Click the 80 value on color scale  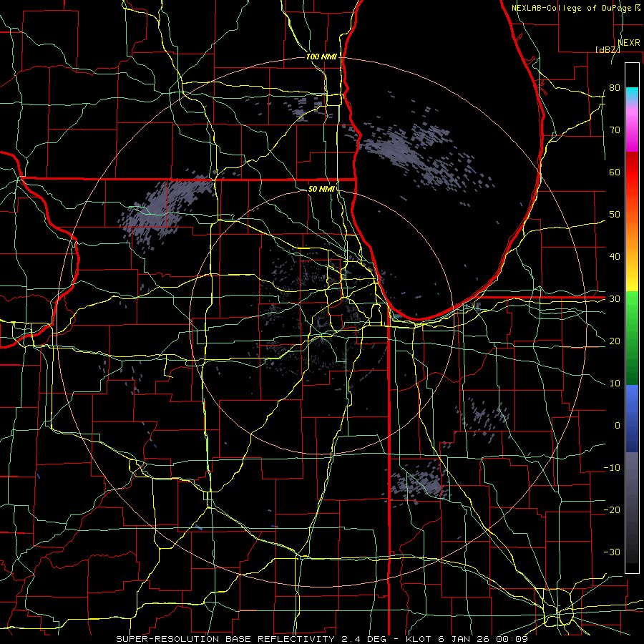click(615, 88)
